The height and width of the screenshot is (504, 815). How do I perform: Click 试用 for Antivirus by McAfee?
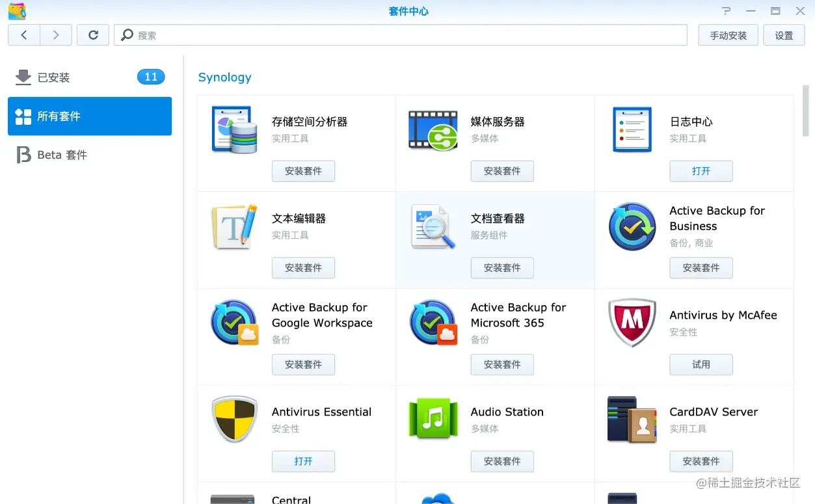pos(701,365)
